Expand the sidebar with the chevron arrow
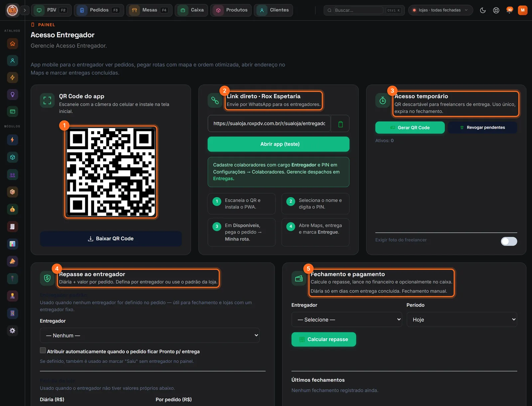 tap(25, 10)
